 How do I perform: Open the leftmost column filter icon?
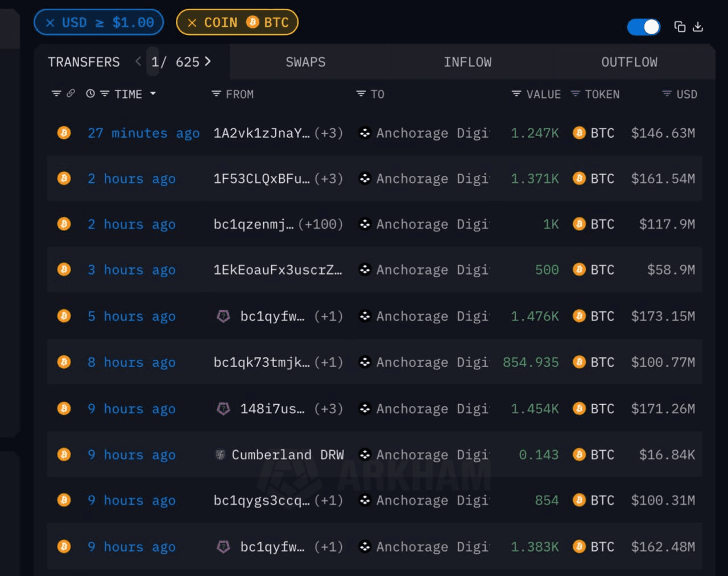click(x=56, y=93)
